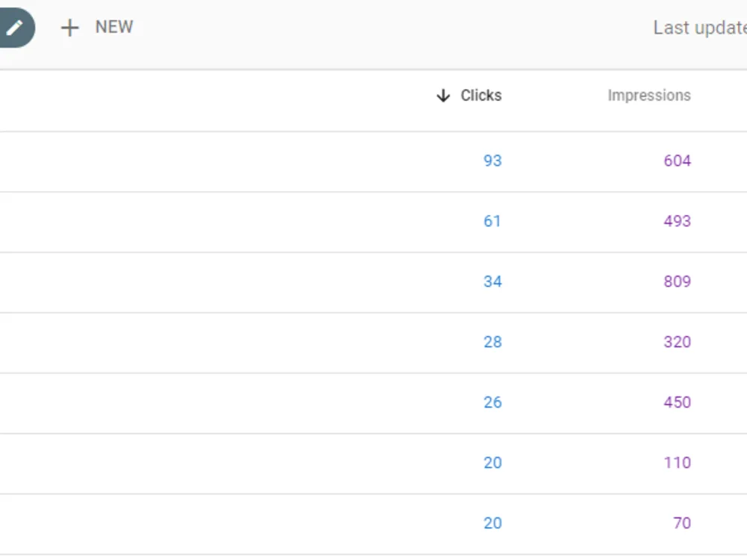Screen dimensions: 747x560
Task: Click the NEW filter button label
Action: coord(114,27)
